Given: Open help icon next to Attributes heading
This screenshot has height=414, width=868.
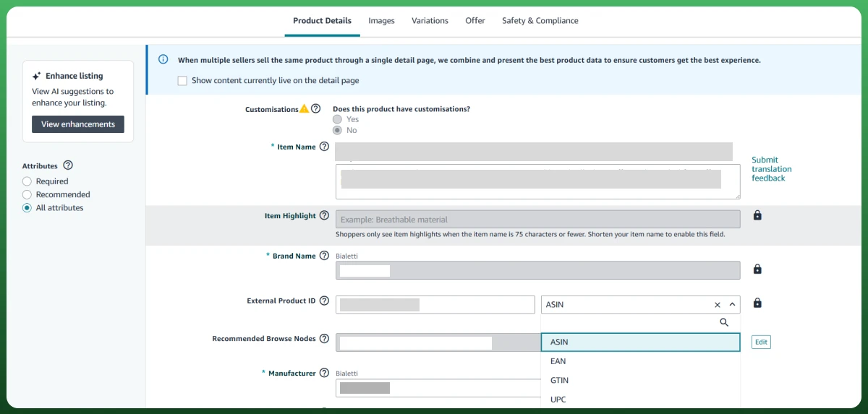Looking at the screenshot, I should coord(68,165).
